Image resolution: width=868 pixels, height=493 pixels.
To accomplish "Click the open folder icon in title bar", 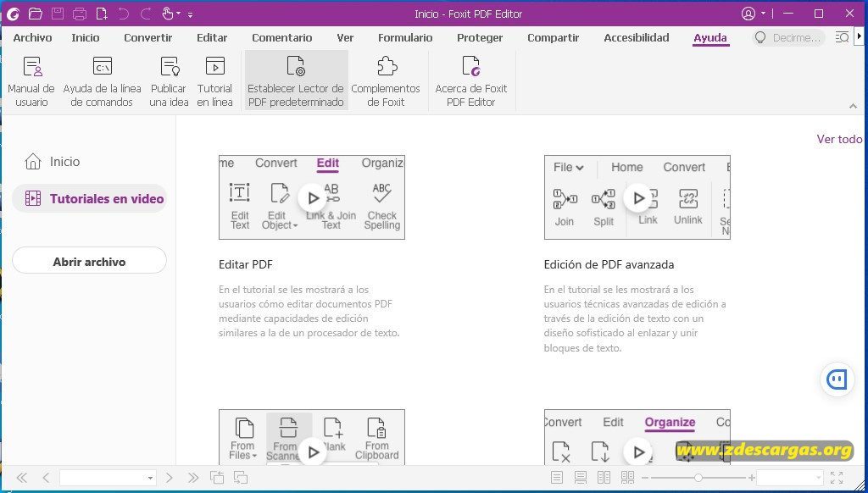I will 36,14.
